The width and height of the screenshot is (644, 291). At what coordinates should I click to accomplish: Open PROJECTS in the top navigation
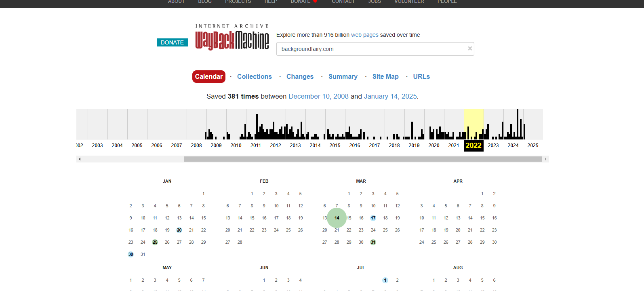(x=238, y=2)
